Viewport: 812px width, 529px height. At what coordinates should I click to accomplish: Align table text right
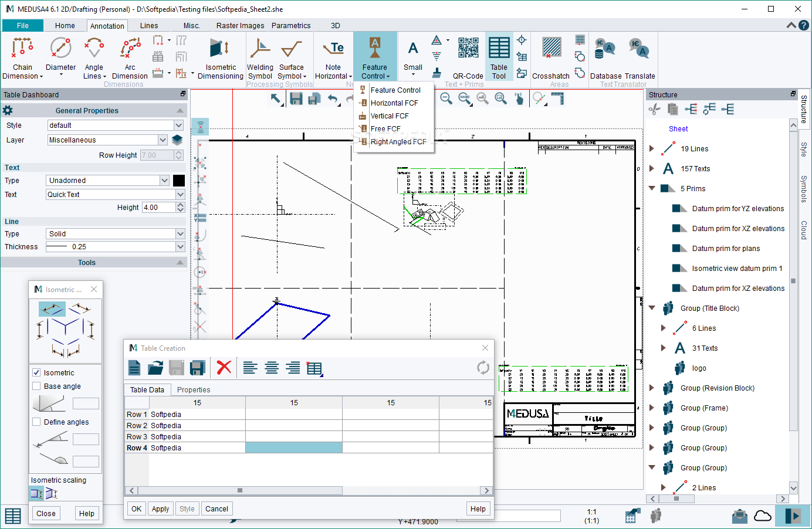pyautogui.click(x=293, y=368)
